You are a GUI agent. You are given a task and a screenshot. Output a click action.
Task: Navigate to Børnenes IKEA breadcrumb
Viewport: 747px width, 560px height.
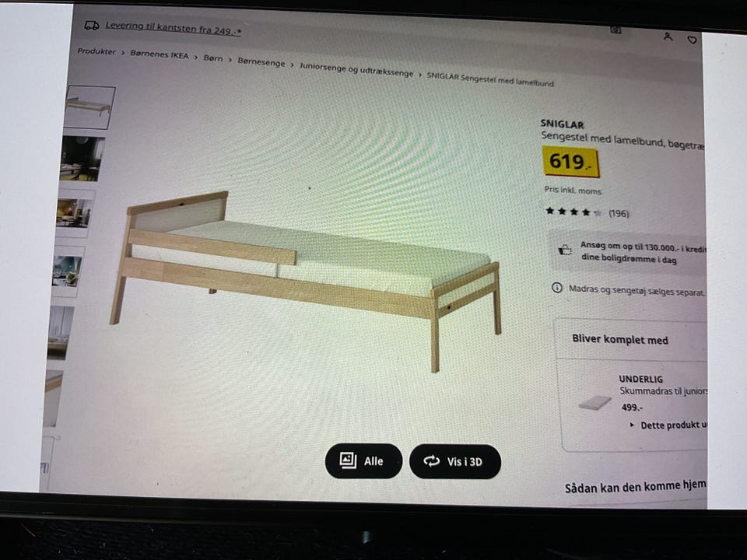tap(160, 54)
